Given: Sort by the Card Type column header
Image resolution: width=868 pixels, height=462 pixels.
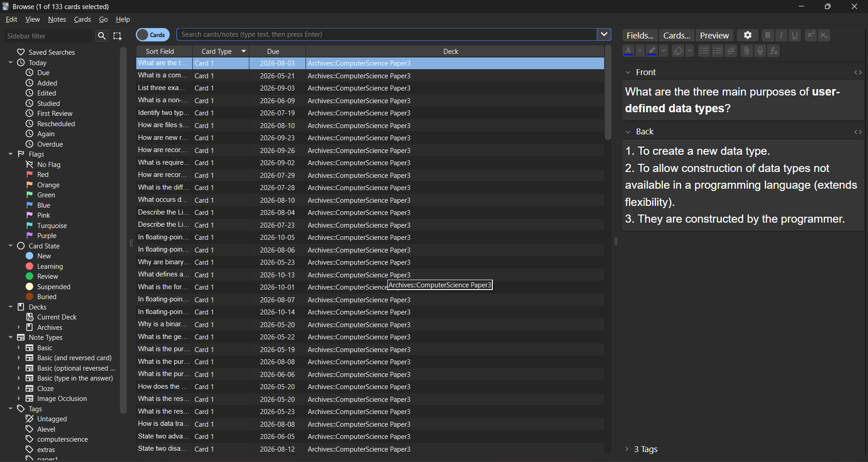Looking at the screenshot, I should pyautogui.click(x=221, y=52).
